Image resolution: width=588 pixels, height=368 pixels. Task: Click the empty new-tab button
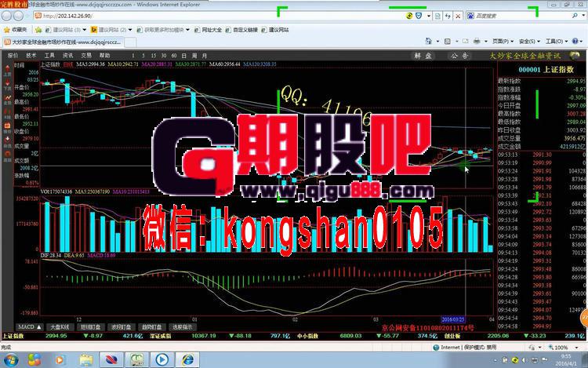click(x=130, y=42)
